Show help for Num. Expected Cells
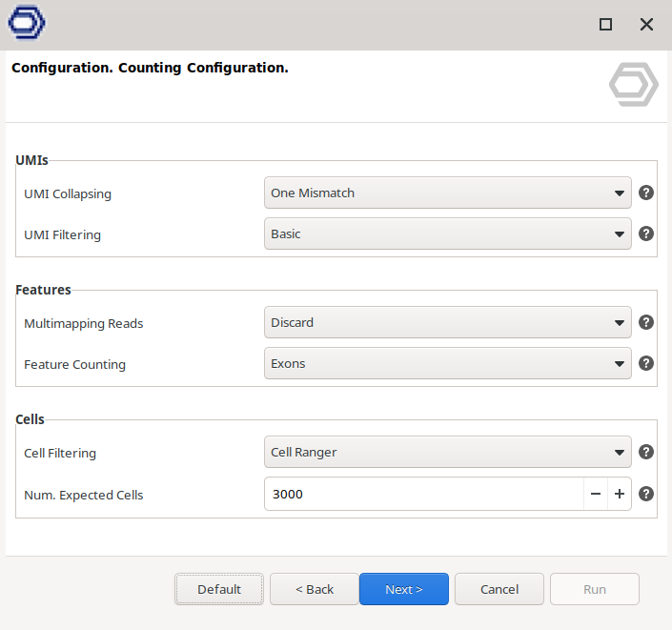Image resolution: width=672 pixels, height=630 pixels. coord(645,494)
